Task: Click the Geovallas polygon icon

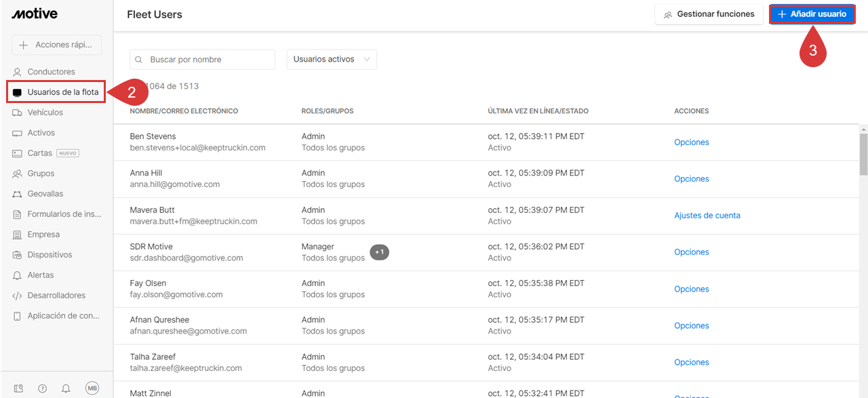Action: (18, 194)
